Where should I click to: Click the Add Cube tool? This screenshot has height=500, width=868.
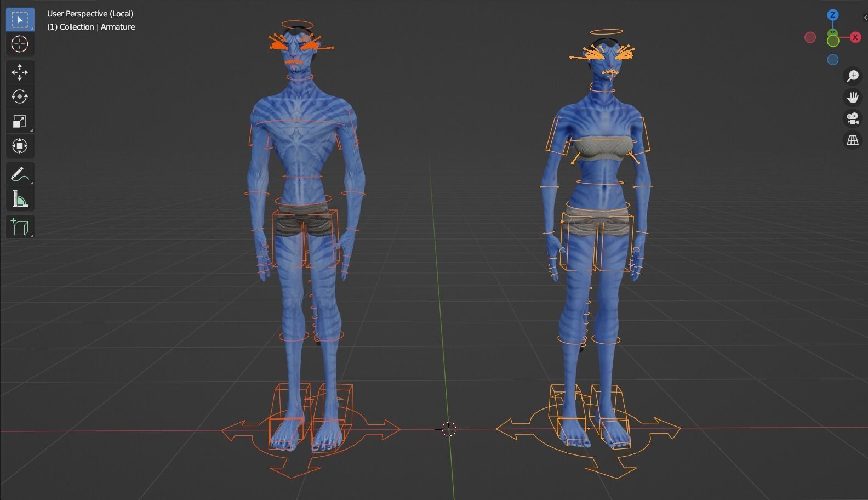point(20,227)
